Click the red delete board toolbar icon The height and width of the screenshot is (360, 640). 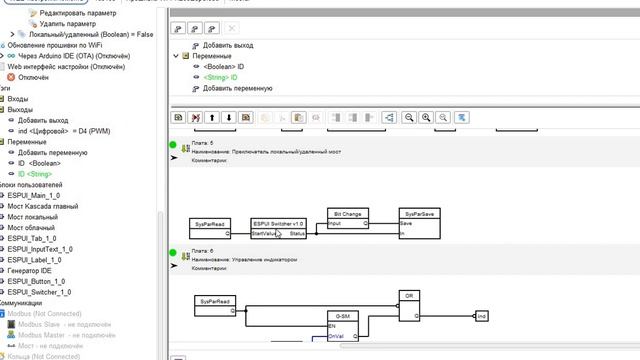(196, 118)
